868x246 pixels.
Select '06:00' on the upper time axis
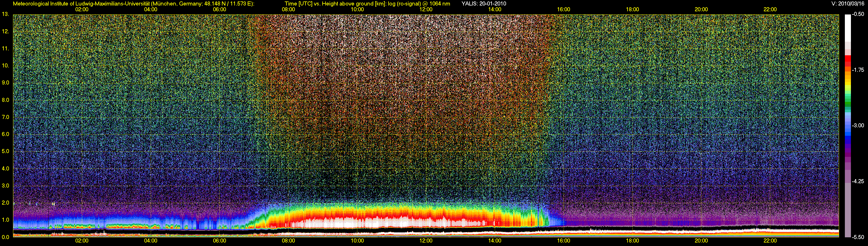click(219, 10)
